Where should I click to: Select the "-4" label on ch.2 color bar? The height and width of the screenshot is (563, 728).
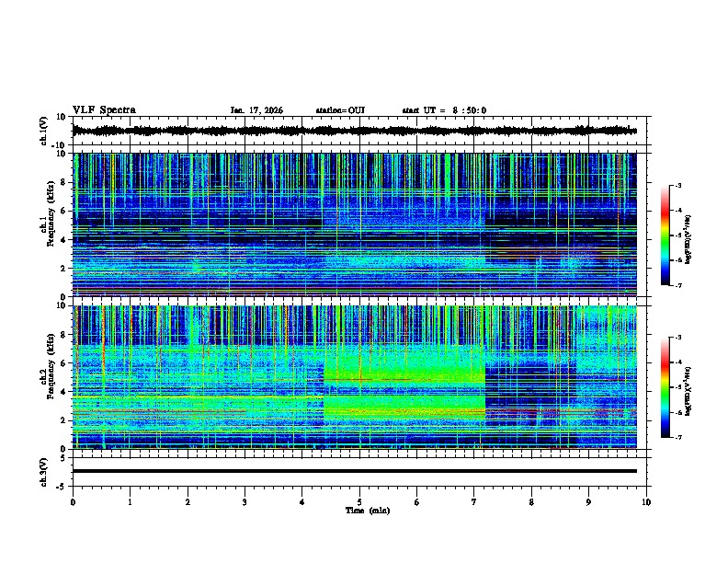point(677,362)
